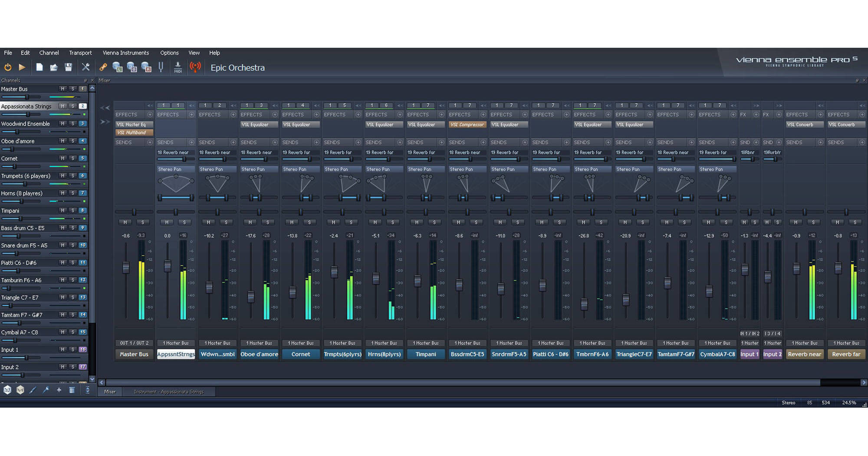Click the double left arrows at mixer left edge

(x=105, y=108)
